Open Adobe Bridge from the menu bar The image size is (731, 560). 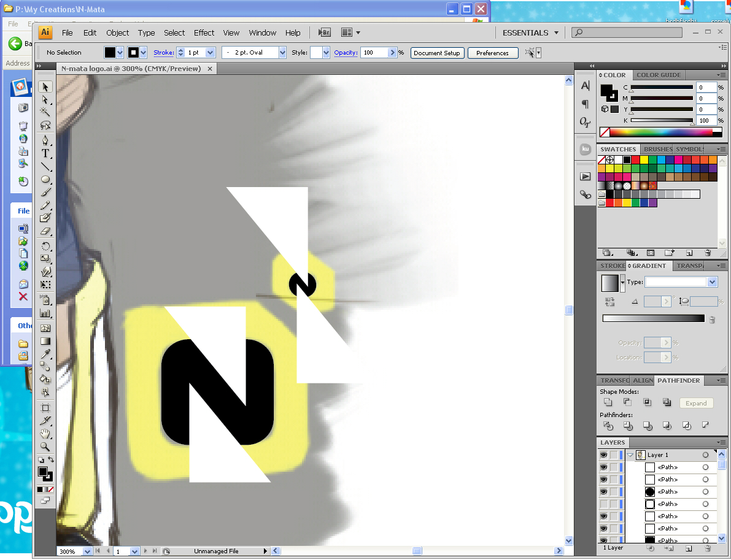coord(325,33)
